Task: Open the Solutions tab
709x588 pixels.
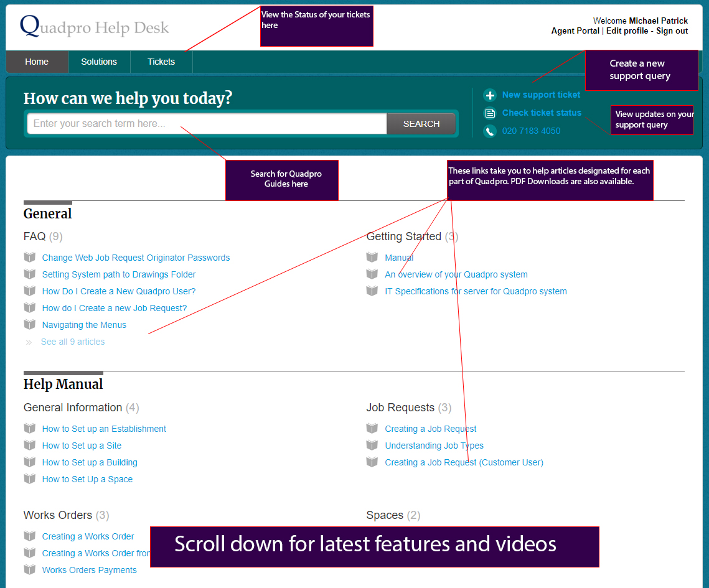Action: 99,62
